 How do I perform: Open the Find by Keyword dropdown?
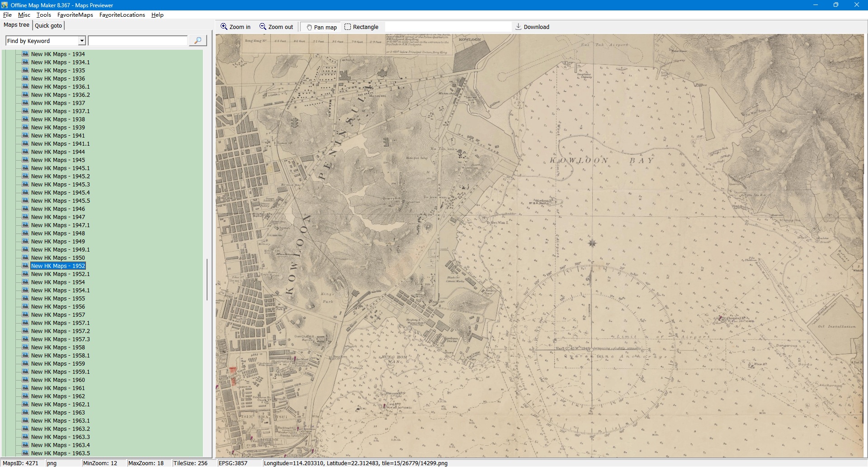[x=82, y=41]
